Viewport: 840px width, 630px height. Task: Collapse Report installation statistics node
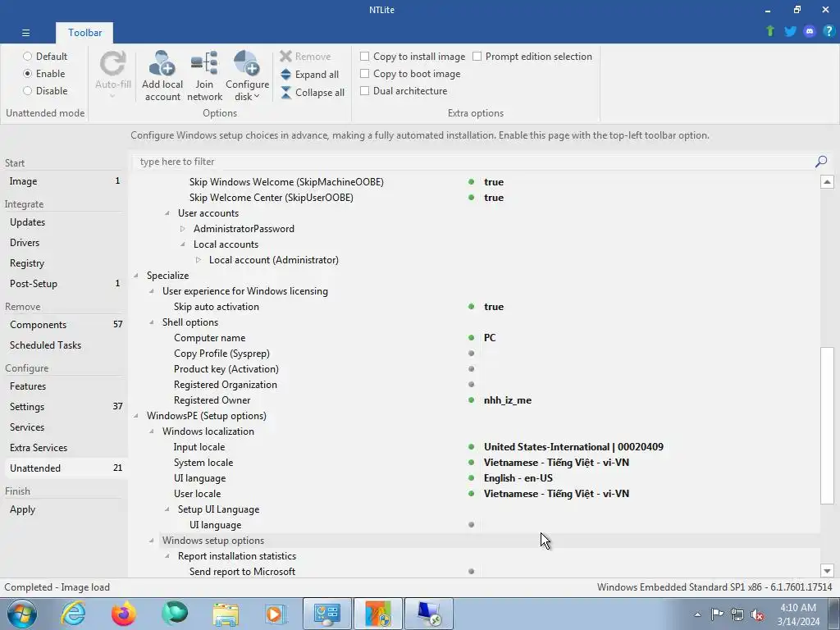[x=167, y=556]
